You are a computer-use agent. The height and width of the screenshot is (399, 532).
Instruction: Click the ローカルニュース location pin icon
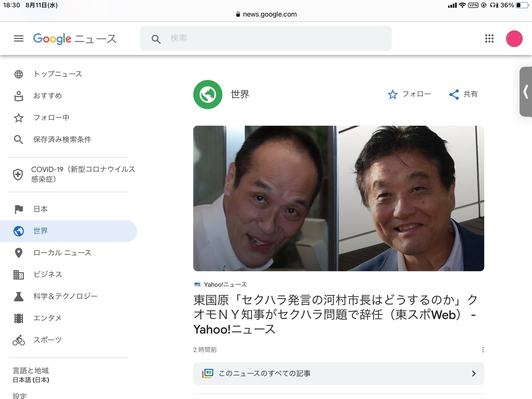tap(19, 253)
